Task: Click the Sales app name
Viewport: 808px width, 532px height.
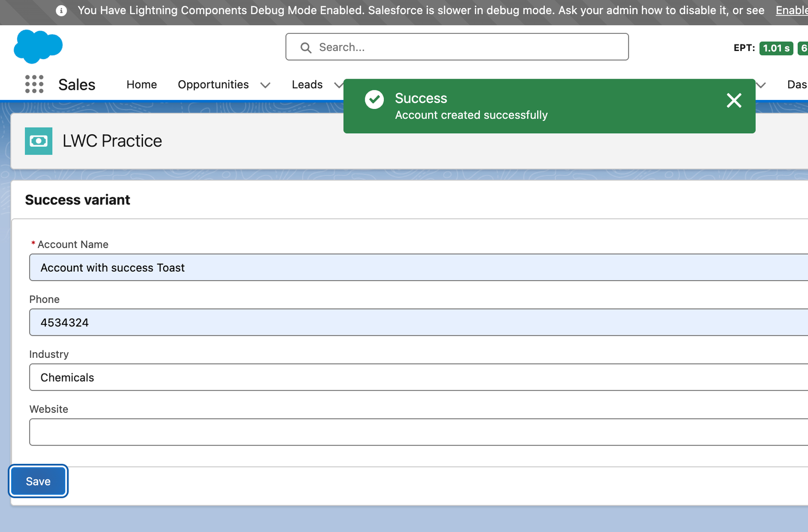Action: tap(77, 85)
